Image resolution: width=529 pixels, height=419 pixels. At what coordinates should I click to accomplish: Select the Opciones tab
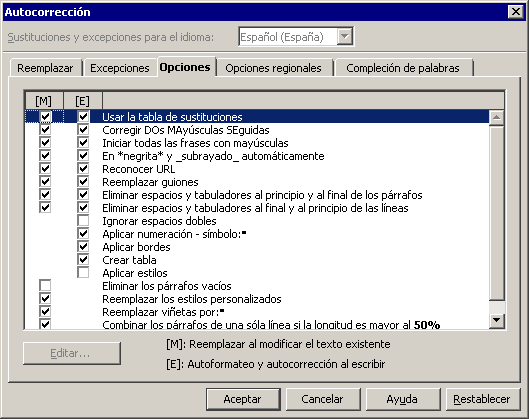tap(185, 67)
